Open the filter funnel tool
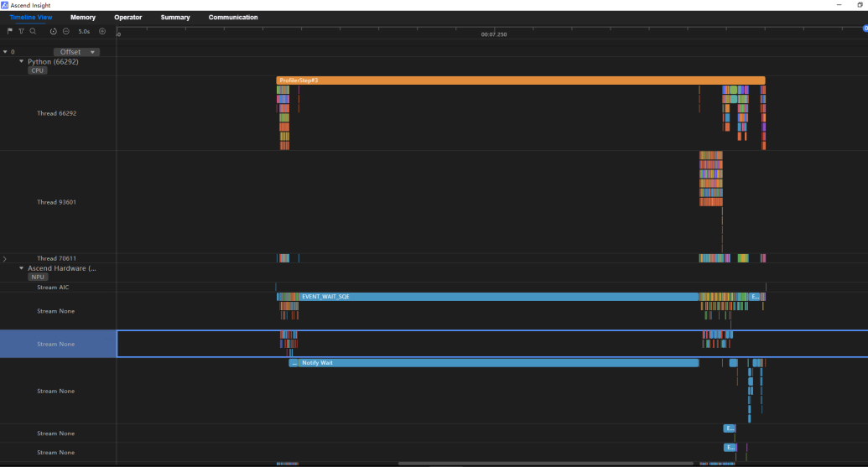868x467 pixels. 21,32
